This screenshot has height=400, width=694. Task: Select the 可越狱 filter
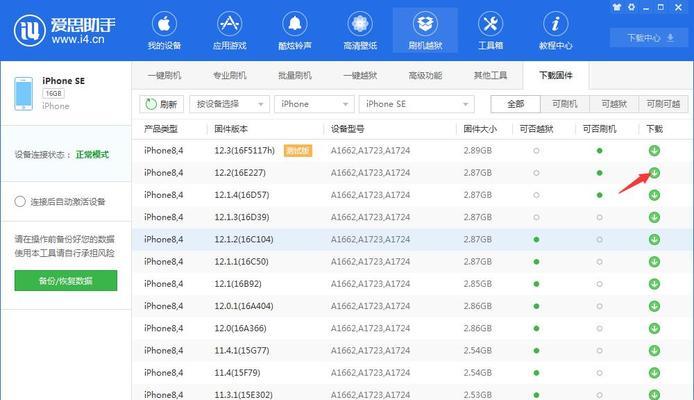coord(614,104)
